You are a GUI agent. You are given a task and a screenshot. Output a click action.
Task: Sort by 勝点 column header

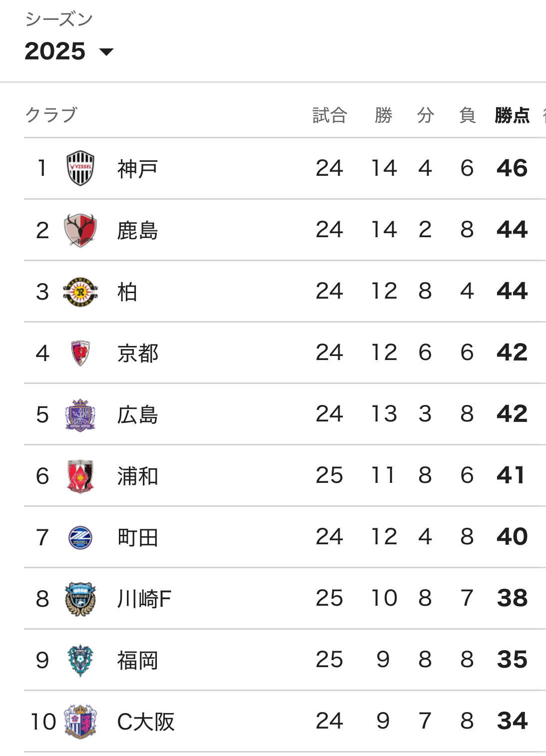pyautogui.click(x=512, y=115)
